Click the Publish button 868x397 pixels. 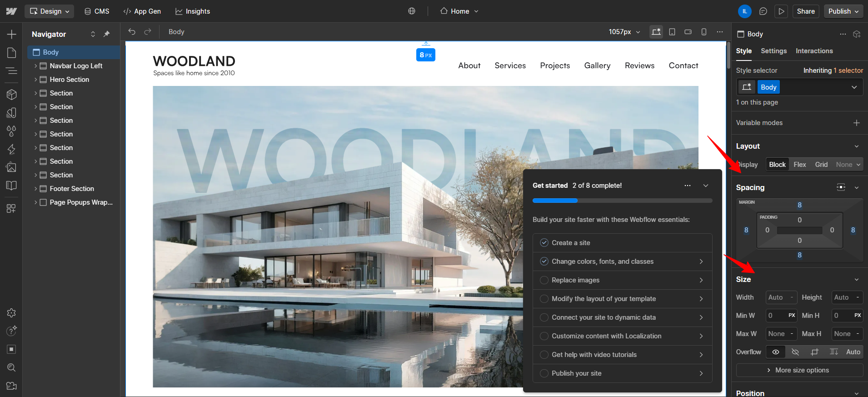tap(843, 11)
